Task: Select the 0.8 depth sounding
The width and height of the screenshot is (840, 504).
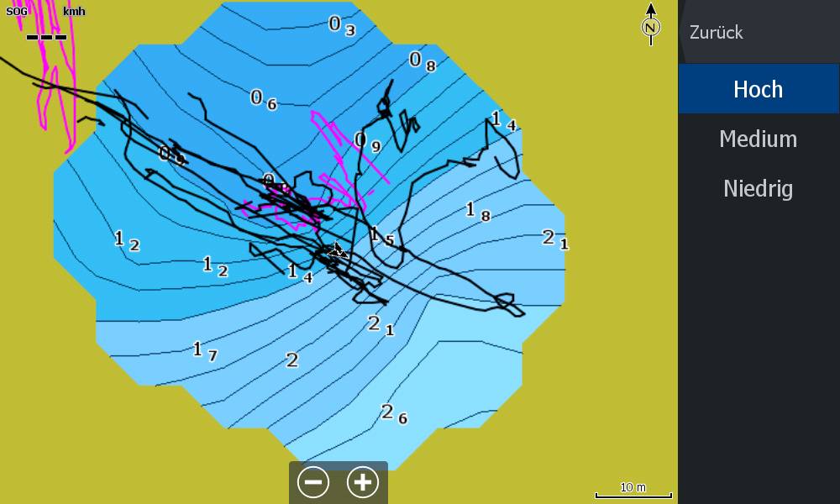Action: click(x=422, y=61)
